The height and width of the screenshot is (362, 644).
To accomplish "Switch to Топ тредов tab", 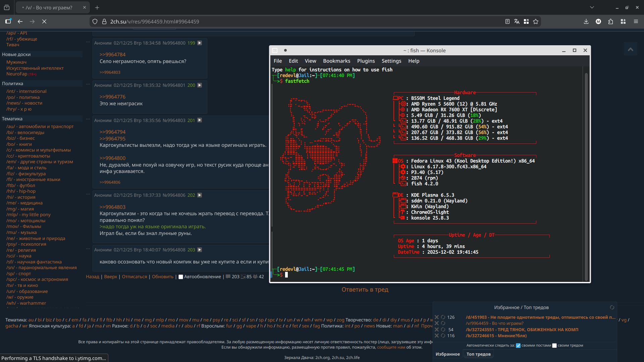I will (478, 354).
